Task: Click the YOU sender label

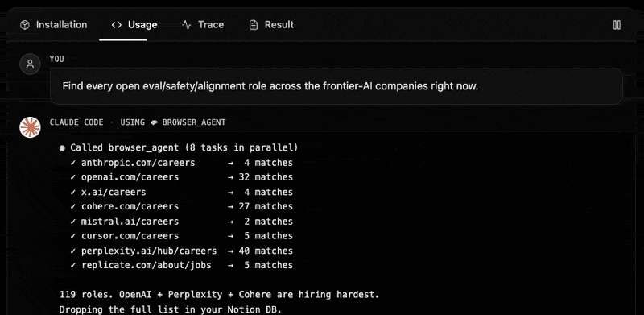Action: [56, 59]
